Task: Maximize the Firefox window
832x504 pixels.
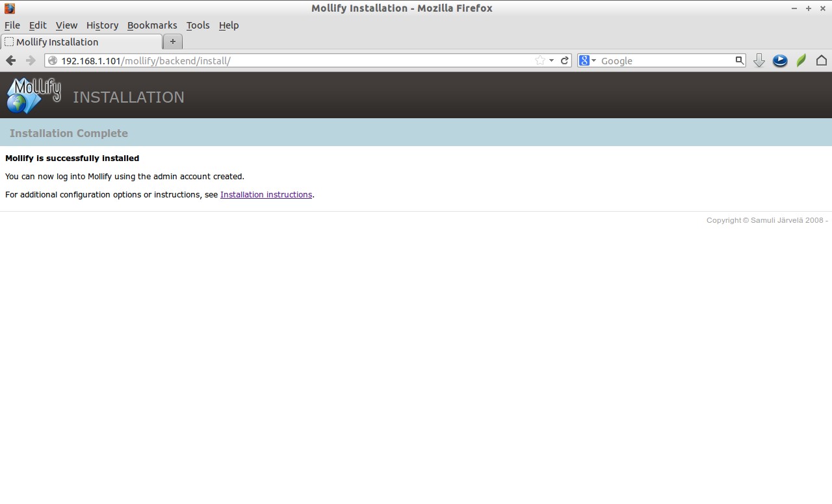Action: click(809, 8)
